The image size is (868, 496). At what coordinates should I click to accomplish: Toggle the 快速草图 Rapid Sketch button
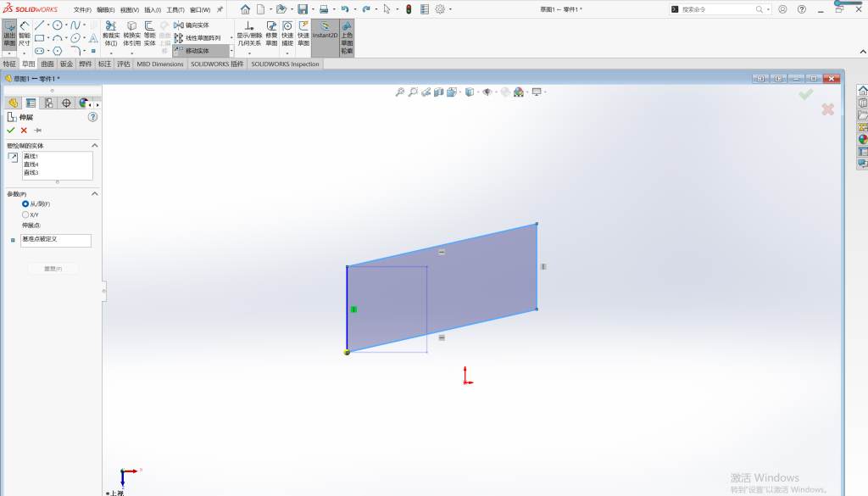[303, 34]
